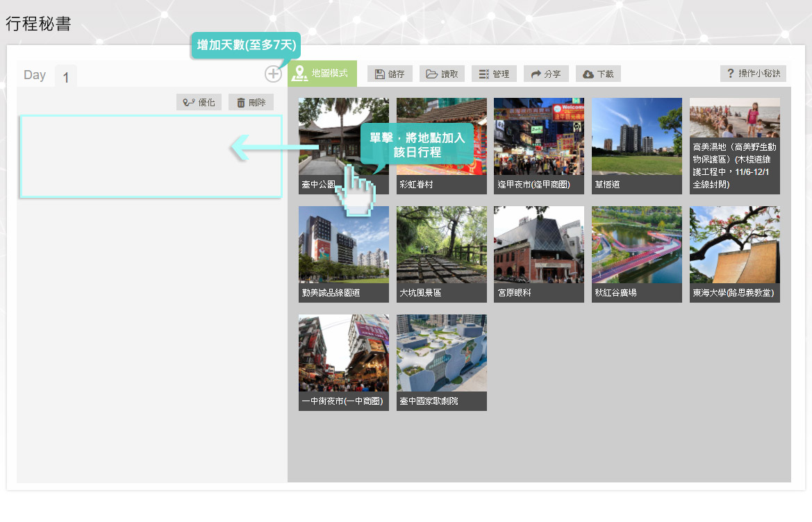Switch to 地圖模式 map mode
This screenshot has height=522, width=812.
click(x=322, y=74)
